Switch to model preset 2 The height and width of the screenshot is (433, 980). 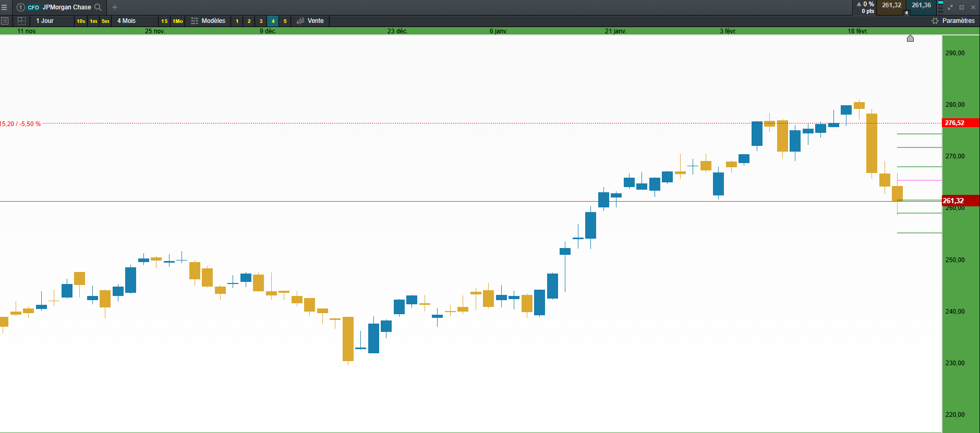click(x=249, y=21)
